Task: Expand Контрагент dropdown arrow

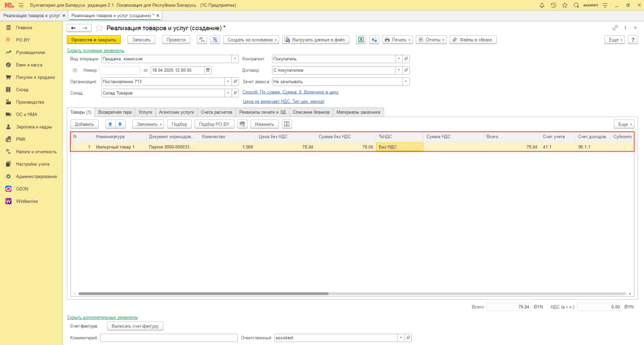Action: click(x=398, y=58)
